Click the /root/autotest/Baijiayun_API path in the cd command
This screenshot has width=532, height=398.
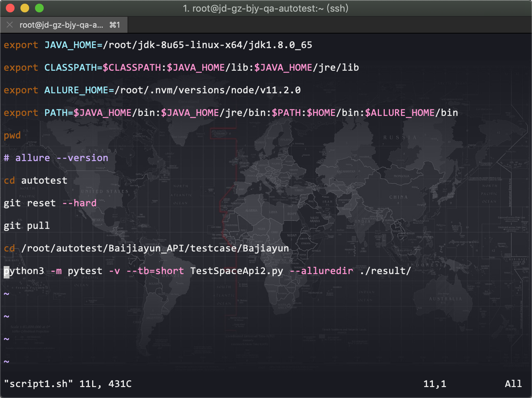103,249
